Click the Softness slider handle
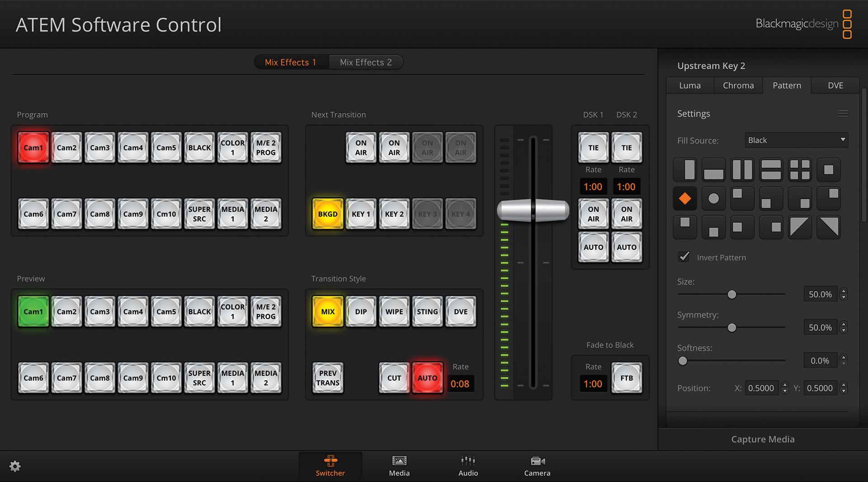 point(683,360)
